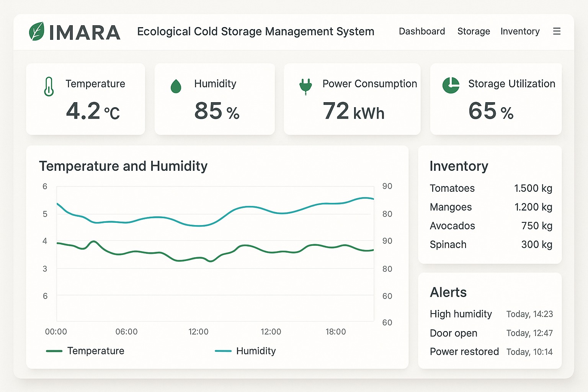The height and width of the screenshot is (392, 588).
Task: Click the 300 kg quantity
Action: point(537,245)
